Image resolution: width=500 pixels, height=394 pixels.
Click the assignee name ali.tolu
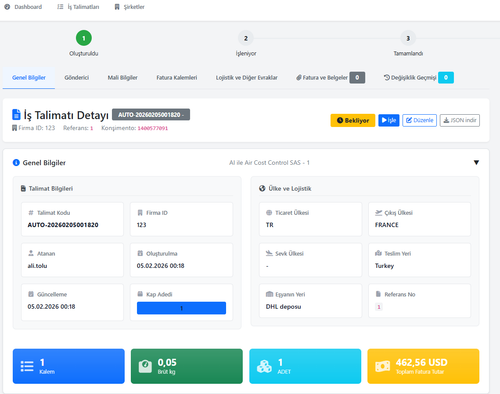(37, 266)
